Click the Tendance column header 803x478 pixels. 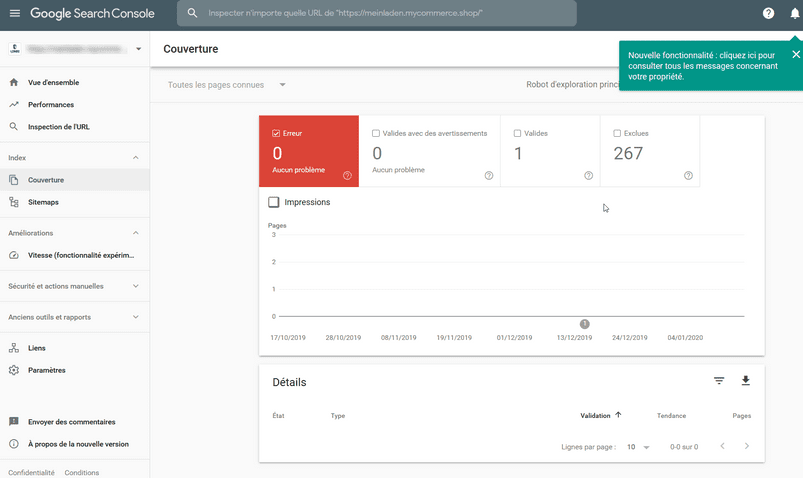tap(671, 415)
